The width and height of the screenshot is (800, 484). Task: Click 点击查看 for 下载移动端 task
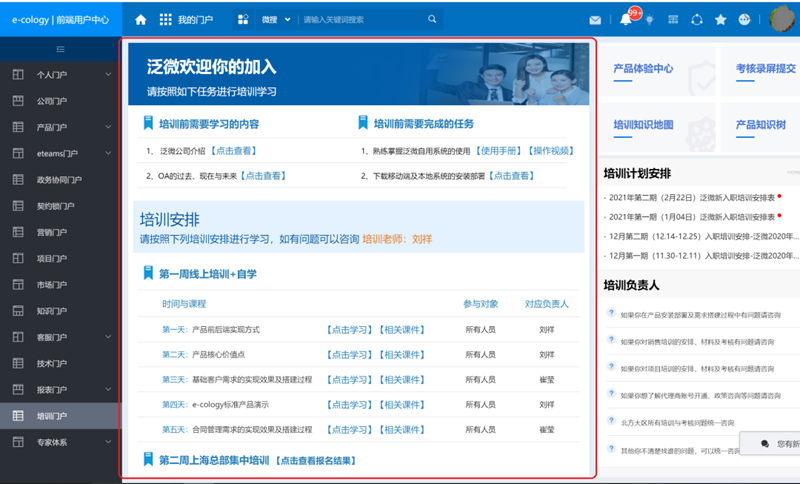pyautogui.click(x=511, y=176)
